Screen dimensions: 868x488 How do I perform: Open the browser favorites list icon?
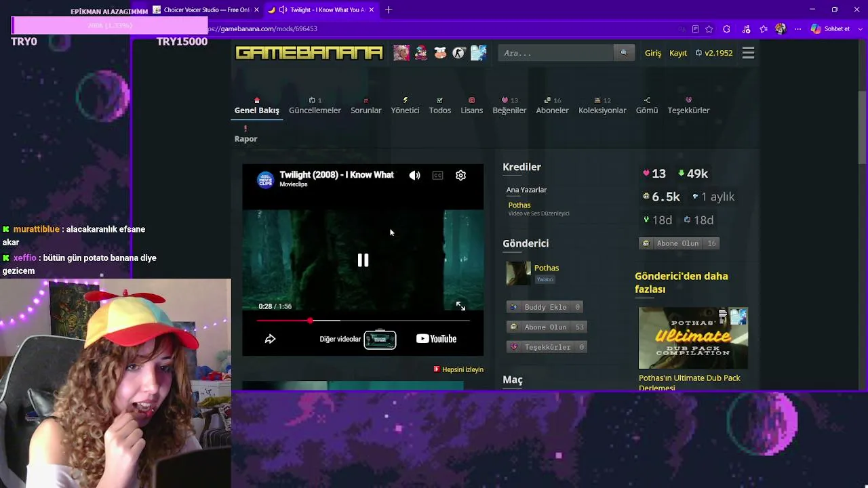point(764,29)
